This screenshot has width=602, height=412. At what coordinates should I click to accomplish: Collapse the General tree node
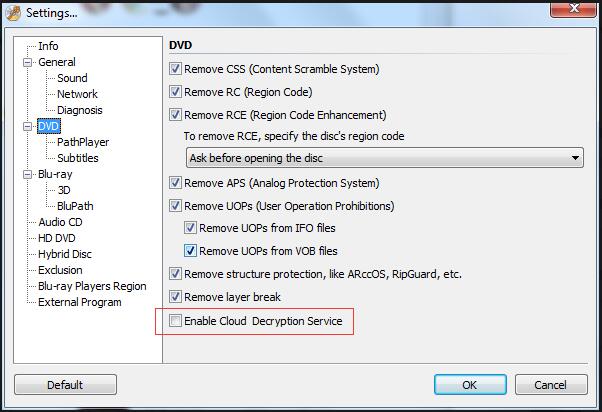point(28,62)
